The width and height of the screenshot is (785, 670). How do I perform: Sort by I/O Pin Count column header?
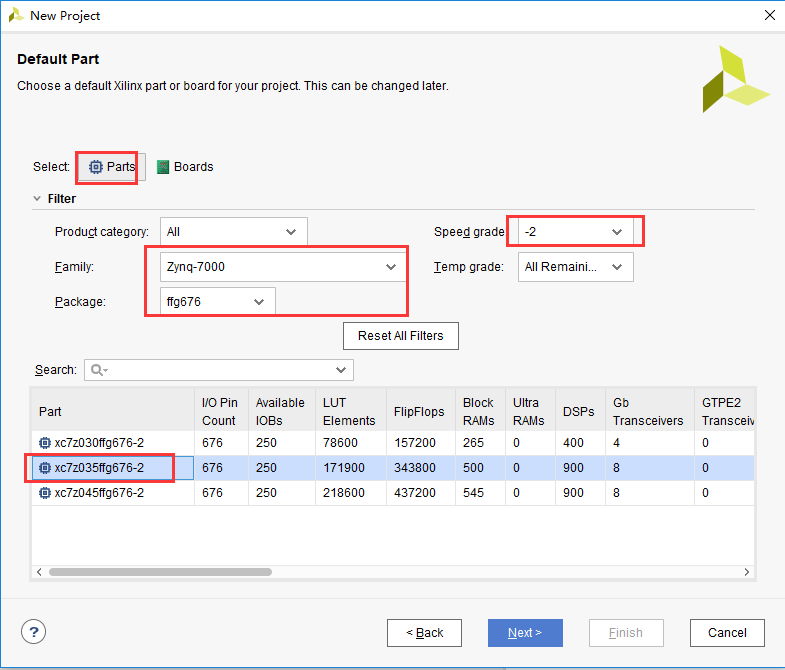click(221, 411)
